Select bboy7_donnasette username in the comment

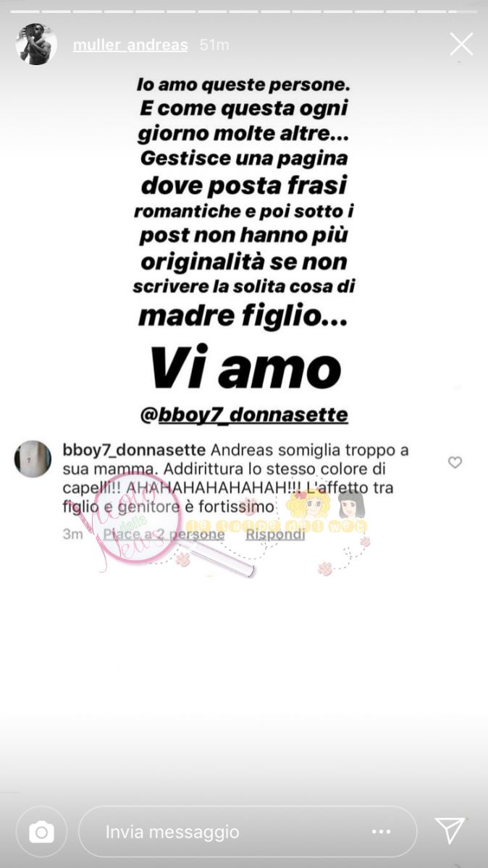(x=134, y=450)
